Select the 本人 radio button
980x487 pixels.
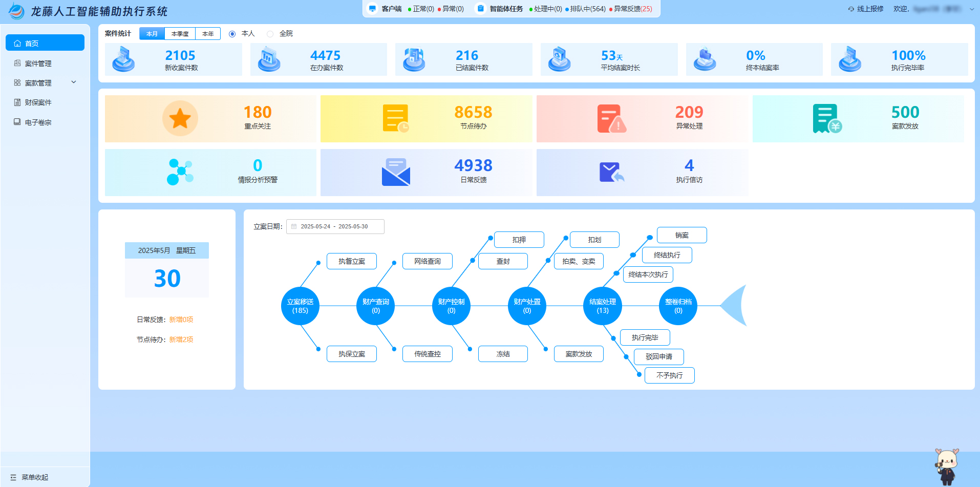232,34
